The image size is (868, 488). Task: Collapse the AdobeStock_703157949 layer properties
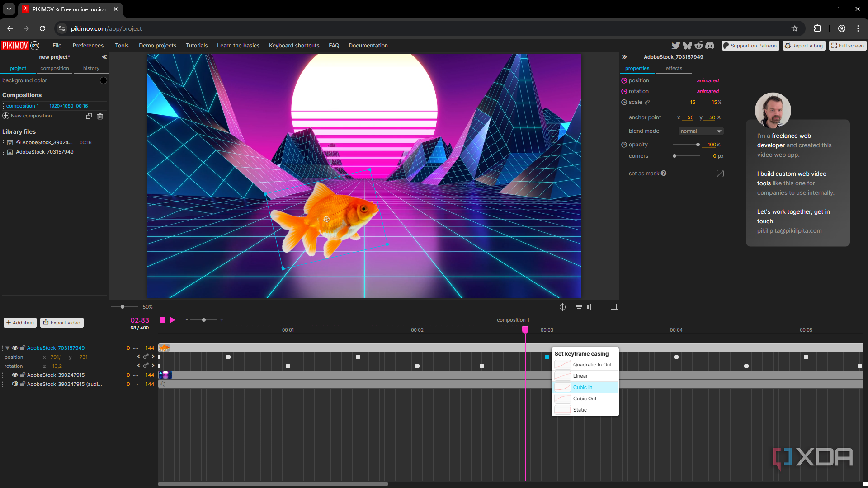point(7,348)
